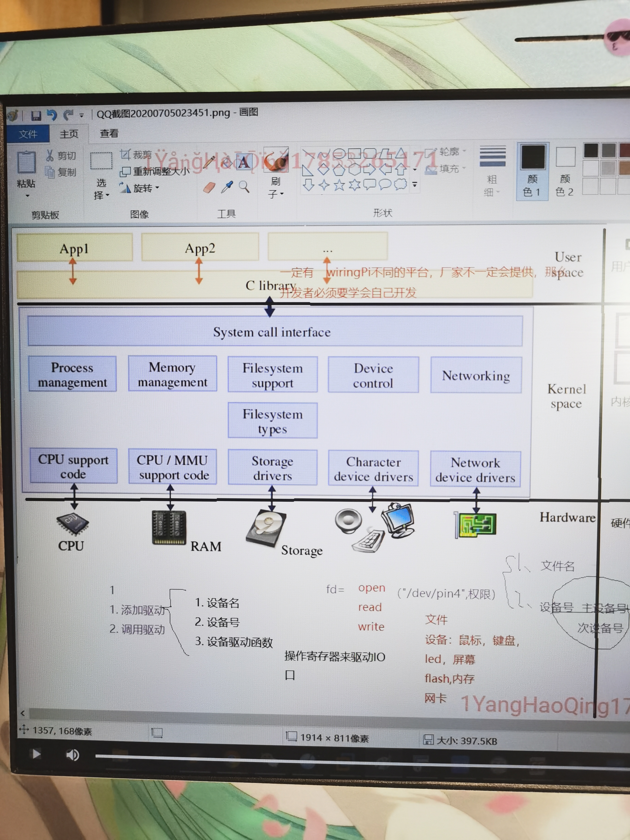The image size is (630, 840).
Task: Click the horizontal scrollbar left arrow
Action: [23, 713]
